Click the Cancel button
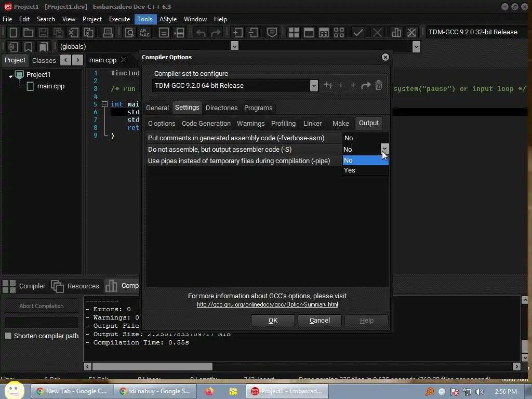 click(x=320, y=320)
